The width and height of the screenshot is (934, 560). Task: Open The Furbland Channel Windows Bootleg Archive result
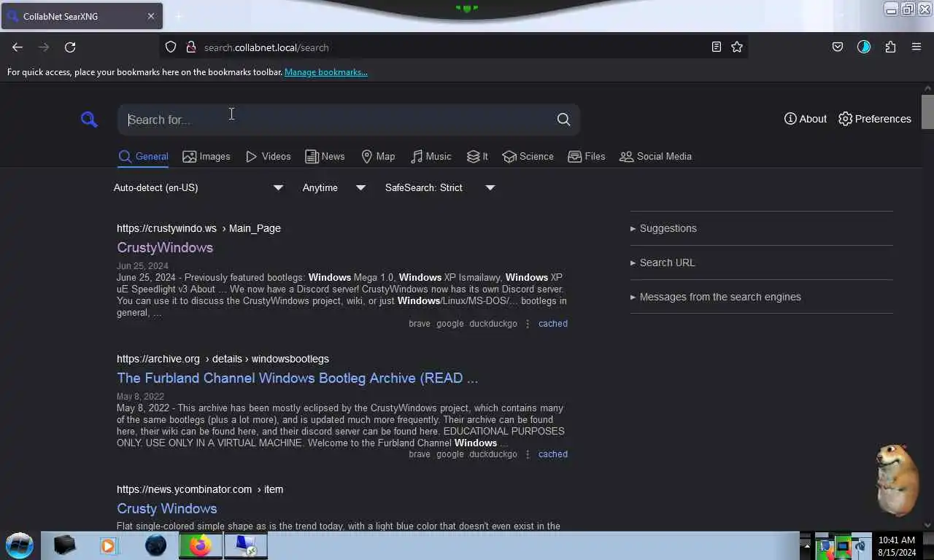click(298, 378)
